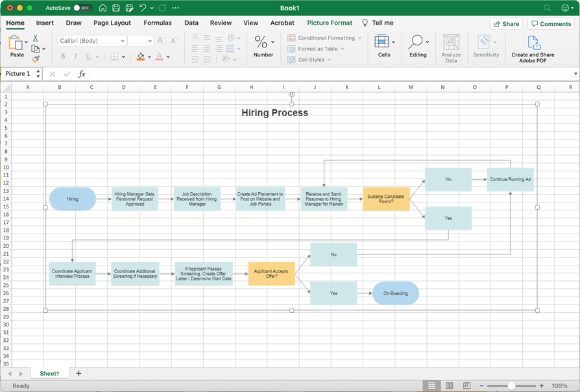Viewport: 580px width, 392px height.
Task: Switch to the Picture Format tab
Action: point(330,23)
